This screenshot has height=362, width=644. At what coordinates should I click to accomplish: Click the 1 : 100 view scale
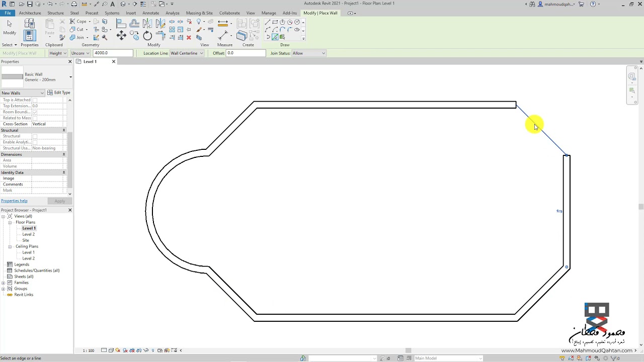click(89, 350)
